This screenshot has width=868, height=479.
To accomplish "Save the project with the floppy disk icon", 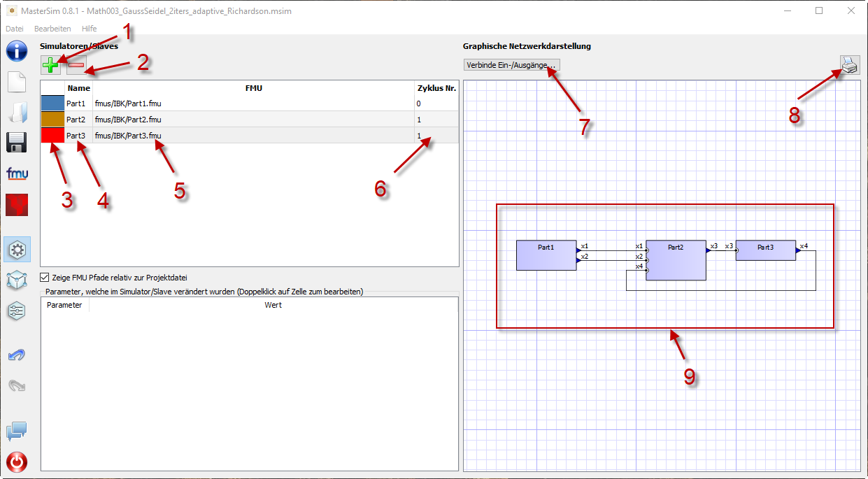I will 17,142.
